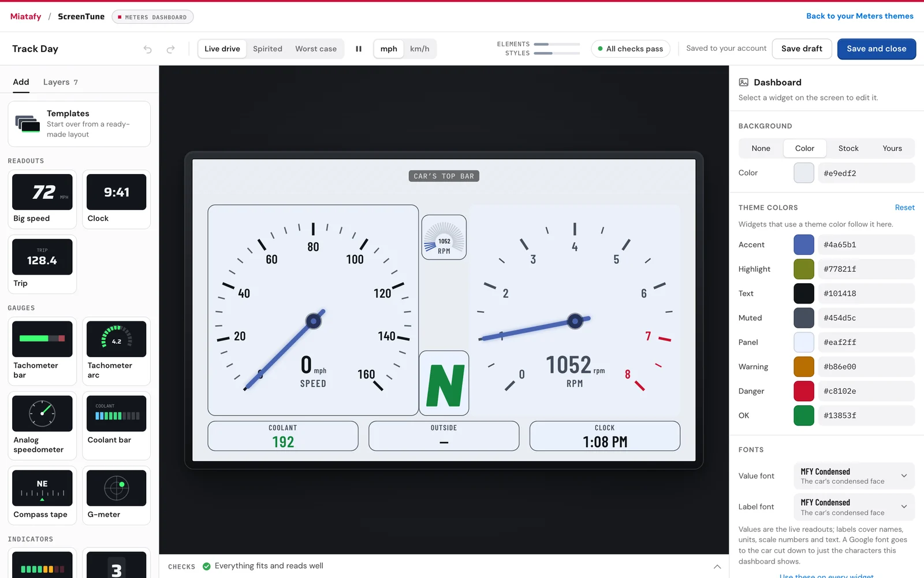
Task: Set units to mph
Action: click(x=389, y=49)
